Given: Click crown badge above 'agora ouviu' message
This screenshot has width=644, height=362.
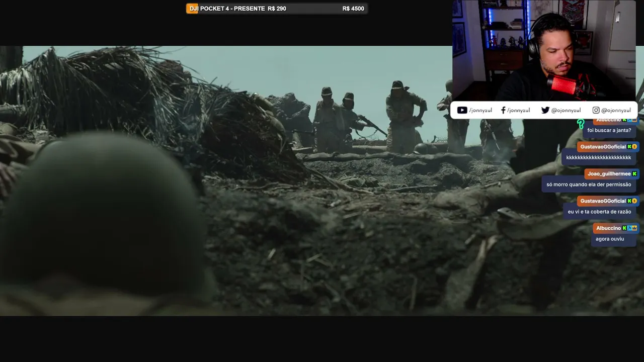Looking at the screenshot, I should pos(634,228).
